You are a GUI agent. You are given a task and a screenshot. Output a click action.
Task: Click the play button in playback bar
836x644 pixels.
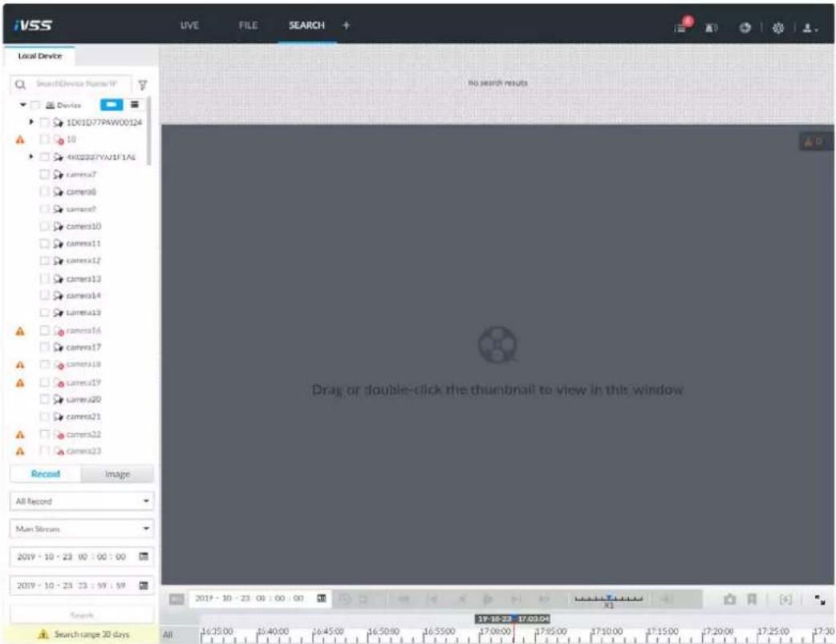[x=487, y=599]
